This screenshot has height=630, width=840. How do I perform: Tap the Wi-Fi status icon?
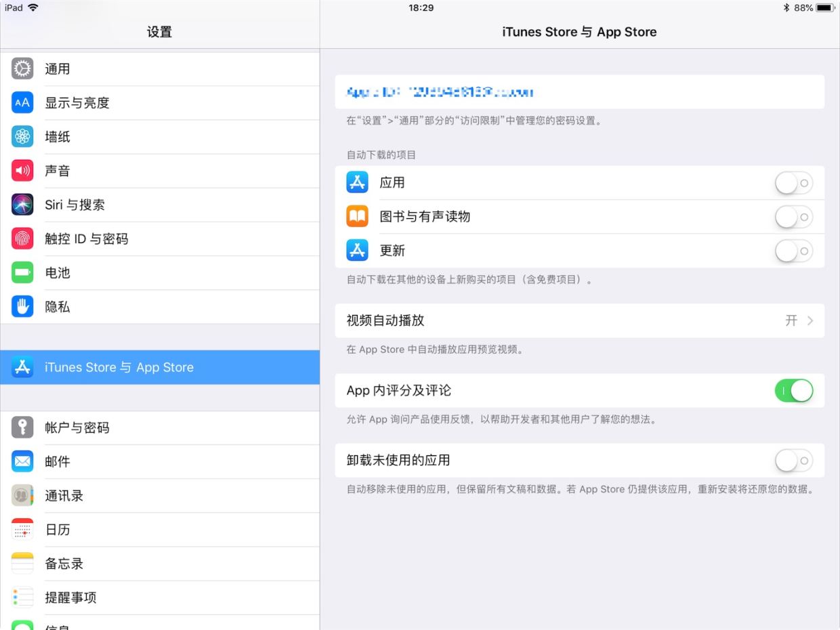pyautogui.click(x=33, y=7)
